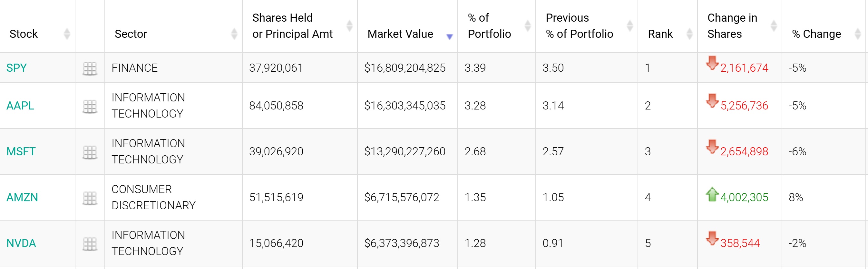
Task: Click the red down arrow in NVDA row
Action: [x=712, y=238]
